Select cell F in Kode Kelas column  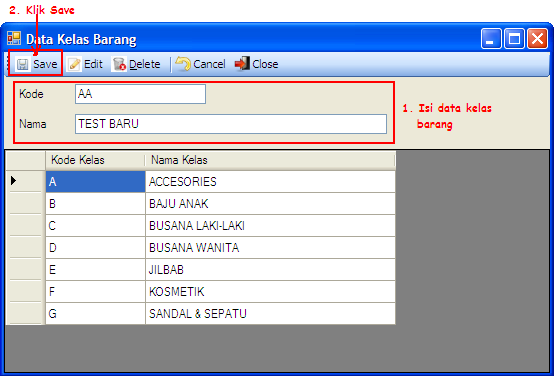click(x=95, y=292)
